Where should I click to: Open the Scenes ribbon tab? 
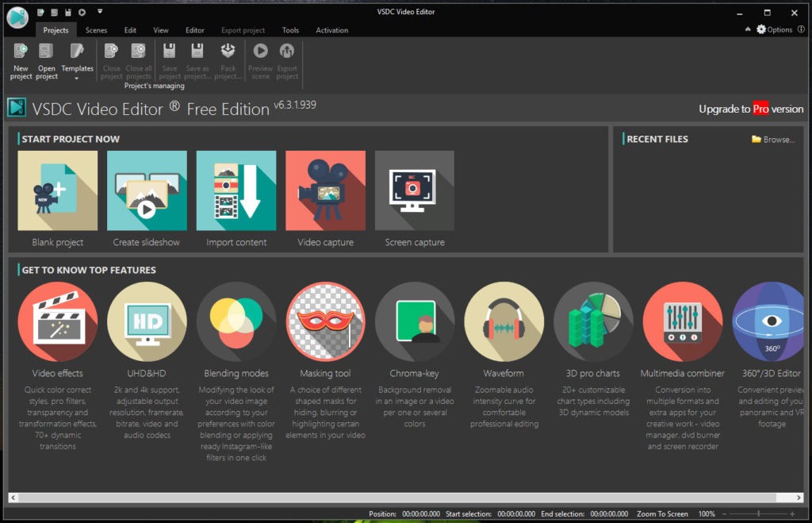96,30
